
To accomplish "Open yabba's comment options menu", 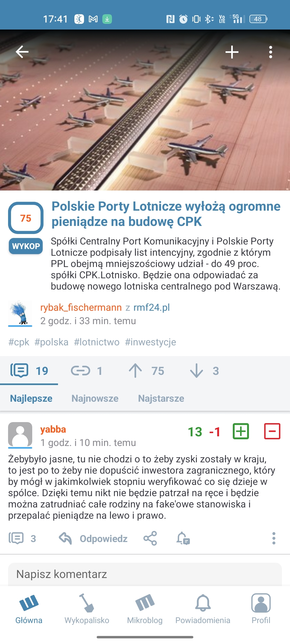I will point(274,538).
